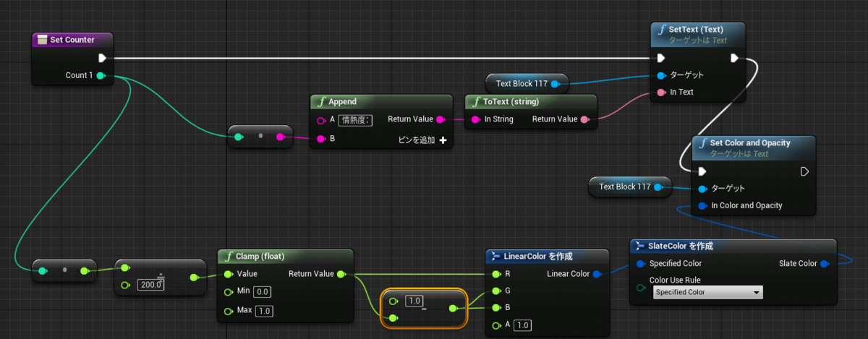Viewport: 868px width, 339px height.
Task: Click the Value pin on Clamp (float)
Action: pyautogui.click(x=229, y=274)
